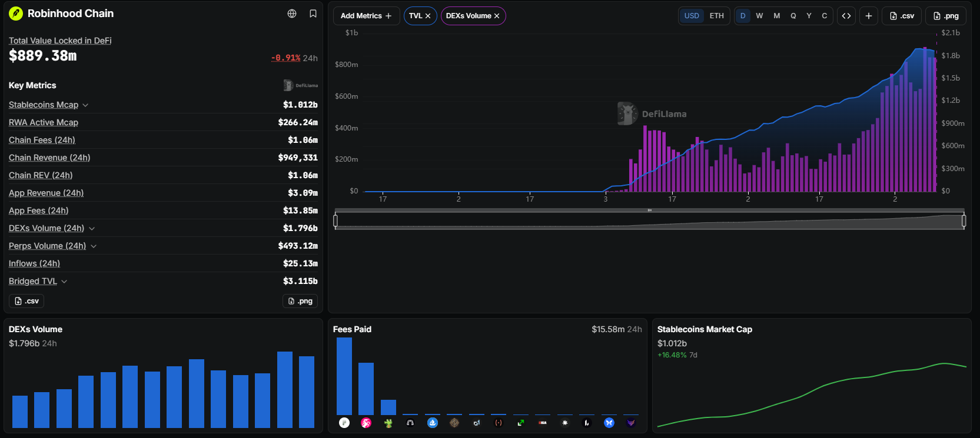The image size is (980, 438).
Task: Click the +16.48% 7d change text
Action: pyautogui.click(x=677, y=355)
